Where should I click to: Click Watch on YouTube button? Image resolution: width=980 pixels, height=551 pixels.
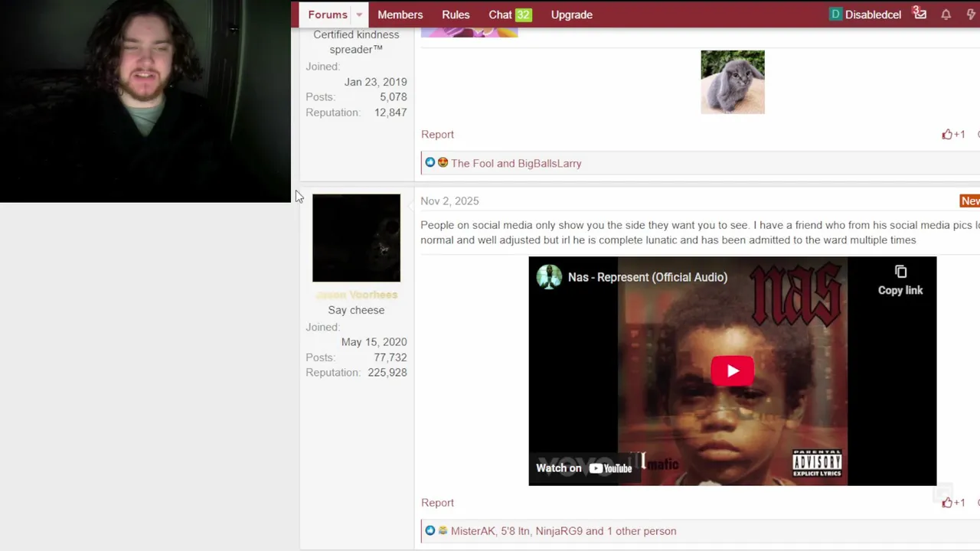[584, 468]
